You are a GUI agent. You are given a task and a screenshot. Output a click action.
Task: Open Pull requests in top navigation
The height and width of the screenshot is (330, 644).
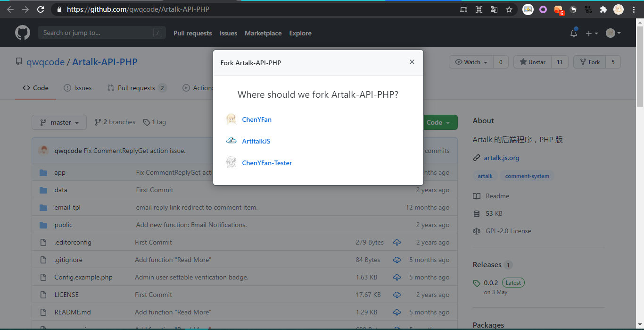[192, 33]
